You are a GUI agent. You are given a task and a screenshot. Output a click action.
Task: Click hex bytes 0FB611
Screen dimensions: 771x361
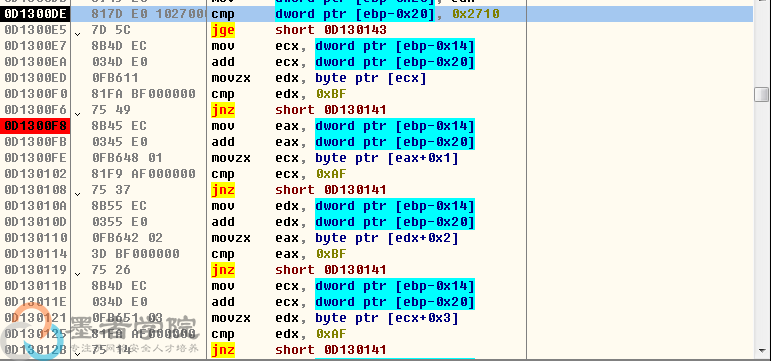tap(115, 78)
